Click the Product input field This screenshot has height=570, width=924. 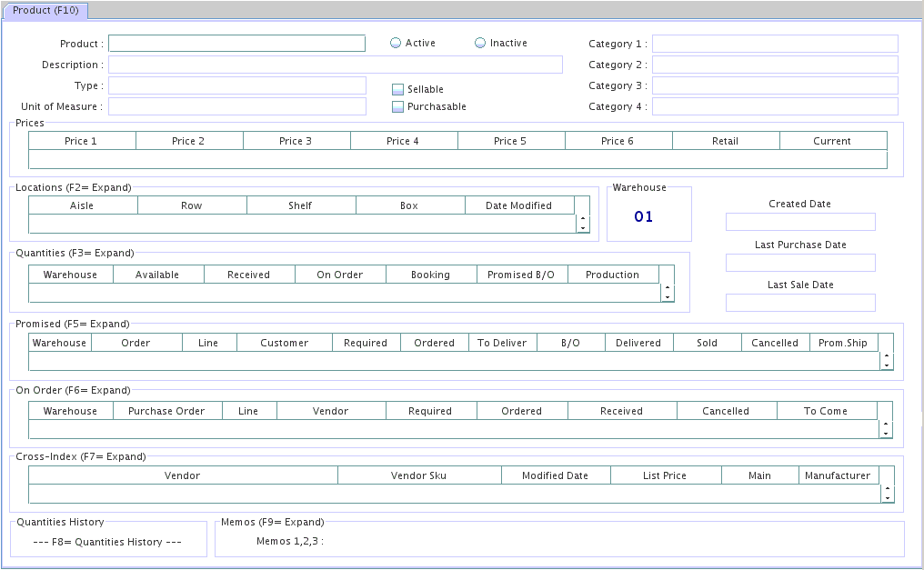(236, 44)
